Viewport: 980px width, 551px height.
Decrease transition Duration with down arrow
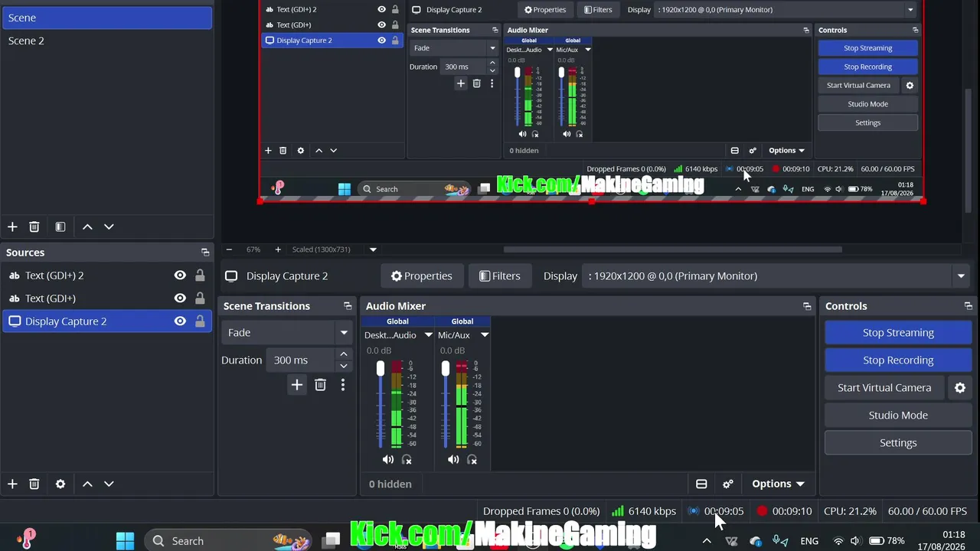pos(344,367)
